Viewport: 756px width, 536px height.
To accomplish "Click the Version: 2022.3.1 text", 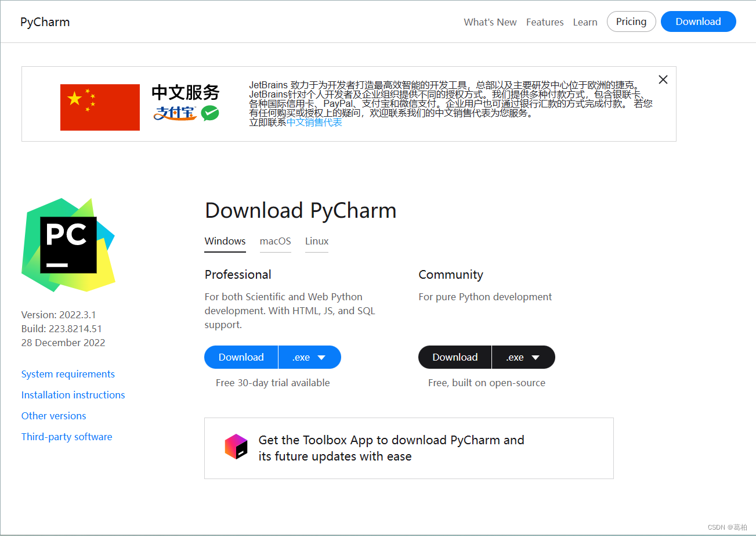I will [59, 315].
